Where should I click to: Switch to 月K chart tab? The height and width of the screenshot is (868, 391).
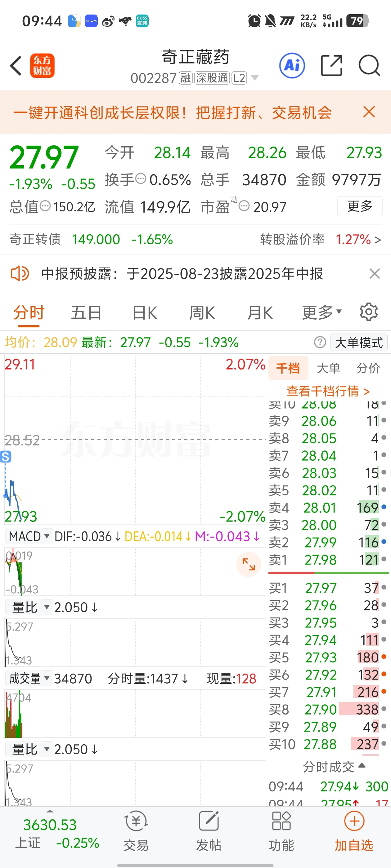tap(260, 312)
